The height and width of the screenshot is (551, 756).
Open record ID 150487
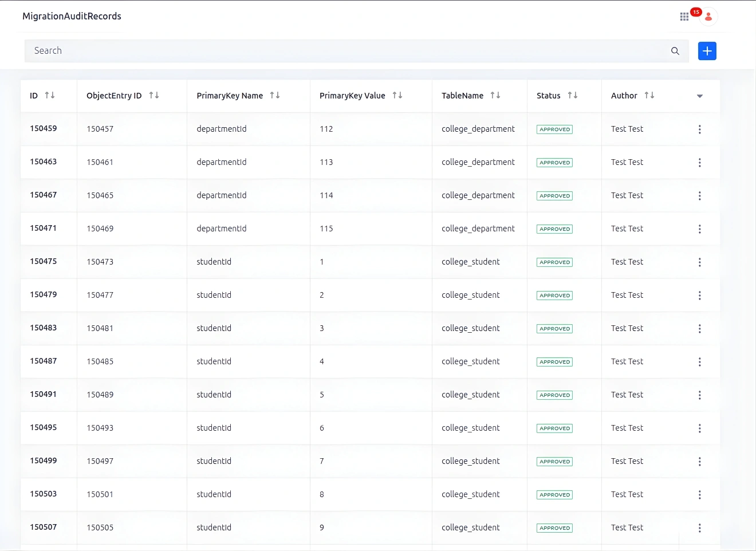click(x=44, y=361)
